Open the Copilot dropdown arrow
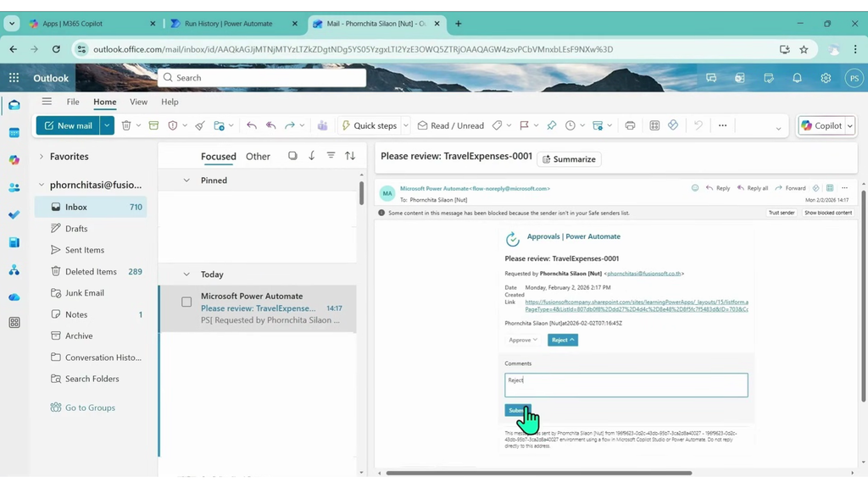This screenshot has height=488, width=868. point(849,125)
